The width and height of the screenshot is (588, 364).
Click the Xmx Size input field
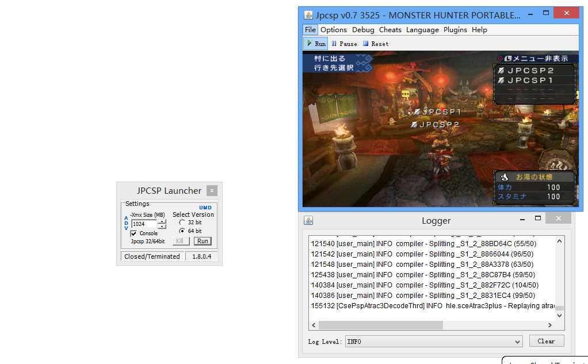pos(144,224)
